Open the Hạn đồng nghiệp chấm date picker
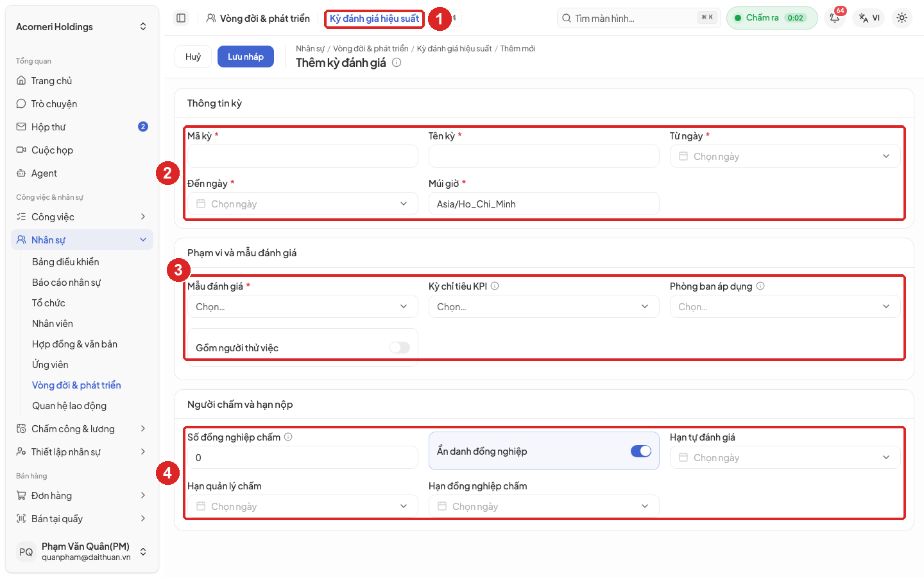924x578 pixels. pyautogui.click(x=544, y=506)
